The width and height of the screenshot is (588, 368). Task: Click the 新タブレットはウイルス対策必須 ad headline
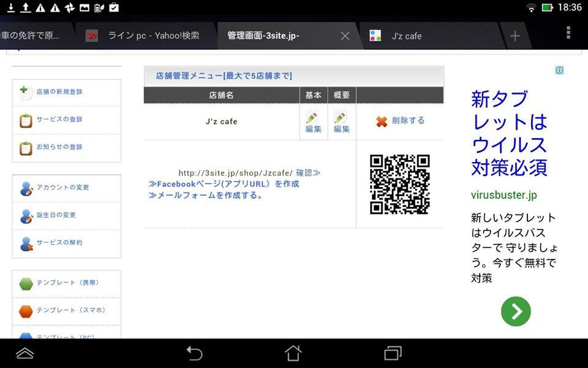pos(509,133)
